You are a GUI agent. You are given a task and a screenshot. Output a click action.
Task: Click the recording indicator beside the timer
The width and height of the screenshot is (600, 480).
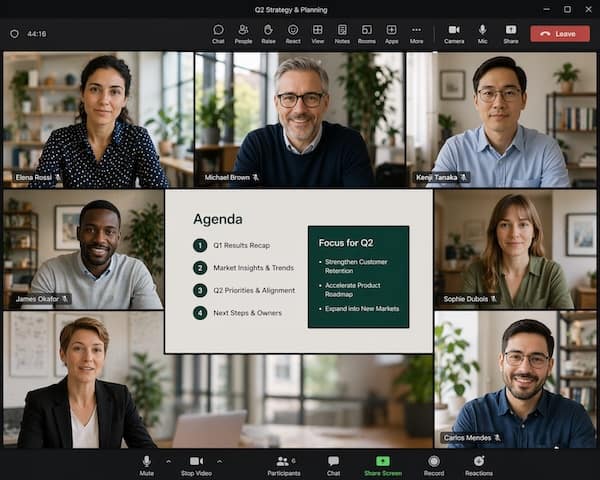point(15,34)
